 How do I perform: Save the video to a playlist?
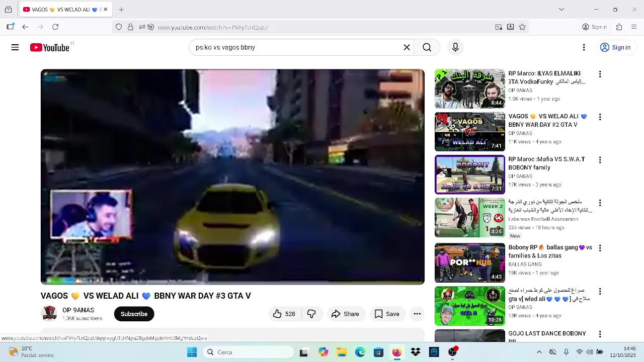[x=387, y=314]
